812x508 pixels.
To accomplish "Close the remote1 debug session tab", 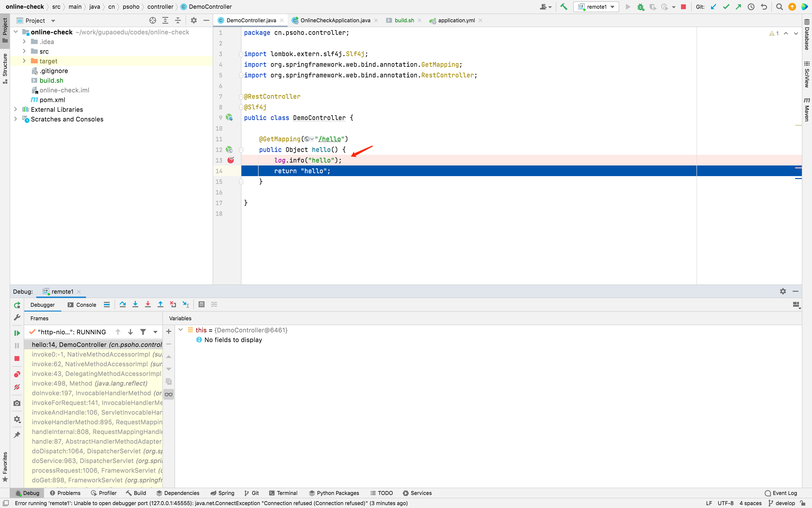I will tap(79, 292).
